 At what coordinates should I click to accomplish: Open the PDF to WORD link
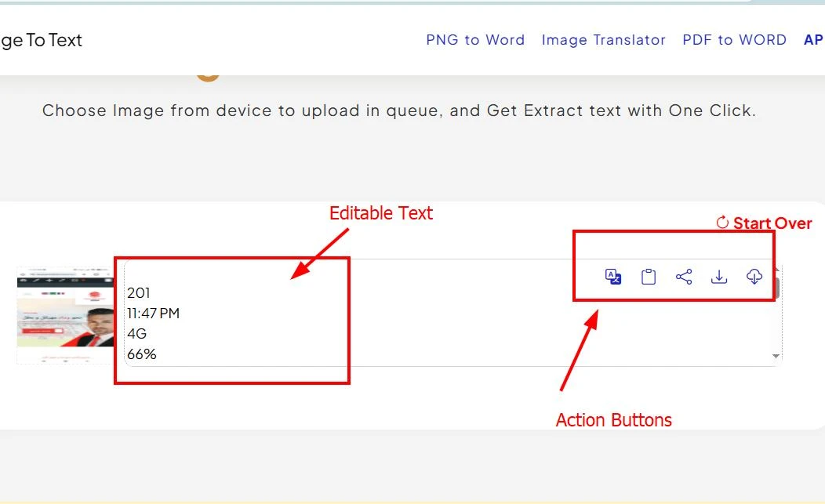click(734, 40)
